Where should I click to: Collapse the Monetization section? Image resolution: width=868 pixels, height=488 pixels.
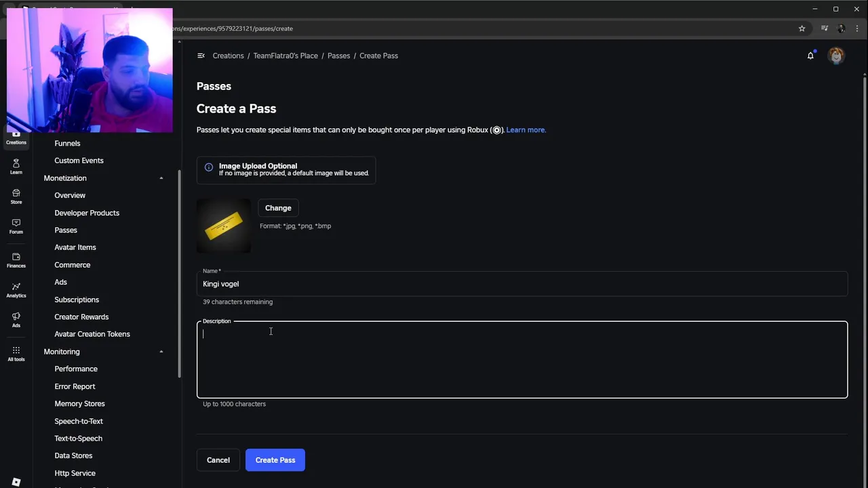161,178
